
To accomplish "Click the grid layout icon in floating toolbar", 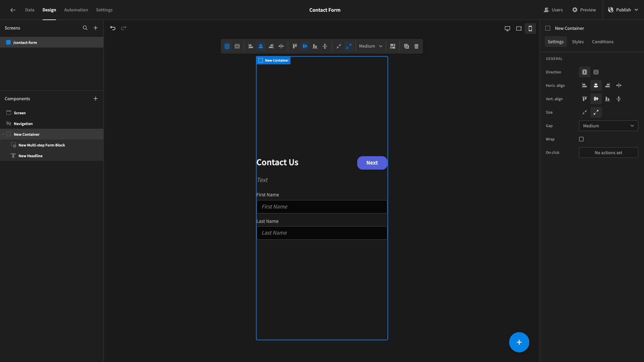I will click(x=393, y=46).
